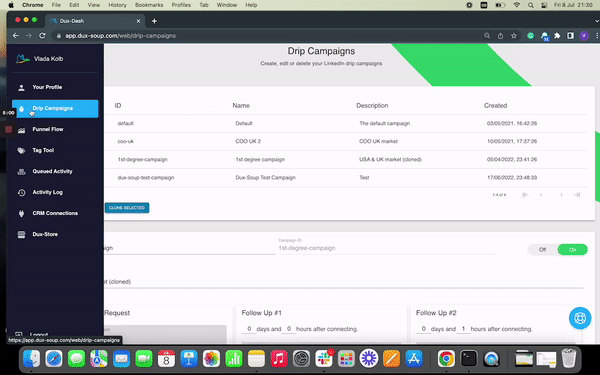Open the Window menu
The width and height of the screenshot is (600, 375).
[227, 5]
